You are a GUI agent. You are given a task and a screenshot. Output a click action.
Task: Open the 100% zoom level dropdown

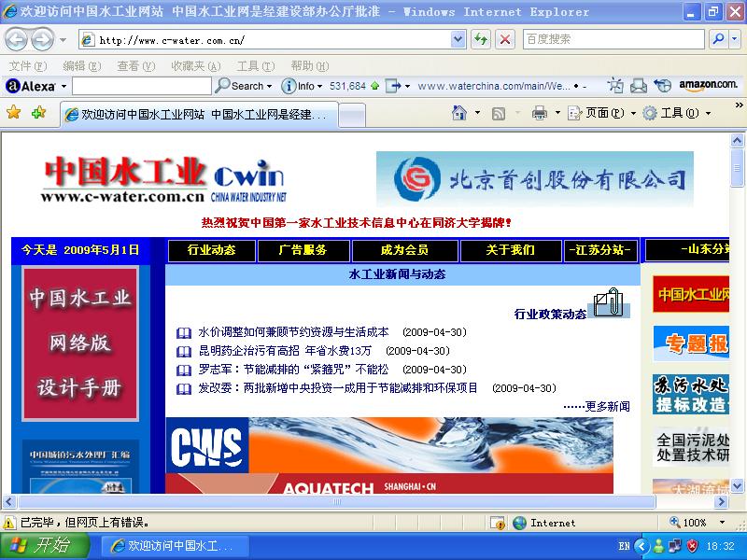(x=723, y=523)
